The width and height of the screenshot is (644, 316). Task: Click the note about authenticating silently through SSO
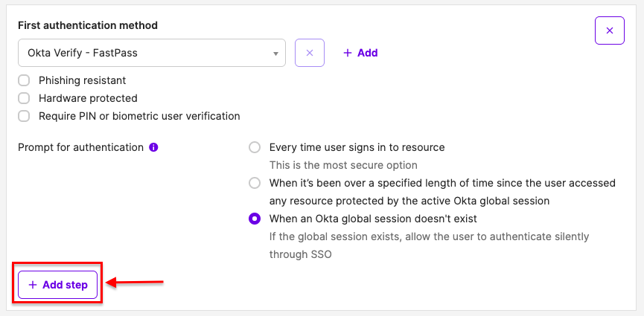pyautogui.click(x=429, y=245)
